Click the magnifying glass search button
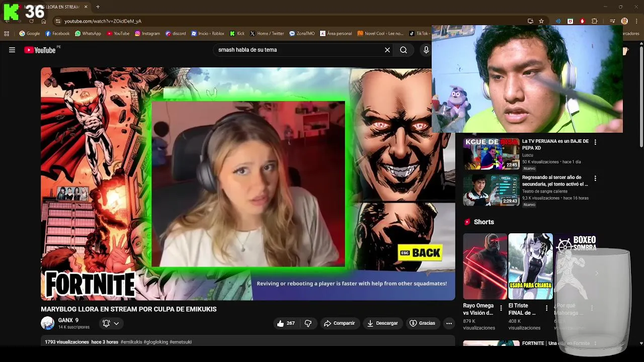This screenshot has width=644, height=362. tap(404, 50)
